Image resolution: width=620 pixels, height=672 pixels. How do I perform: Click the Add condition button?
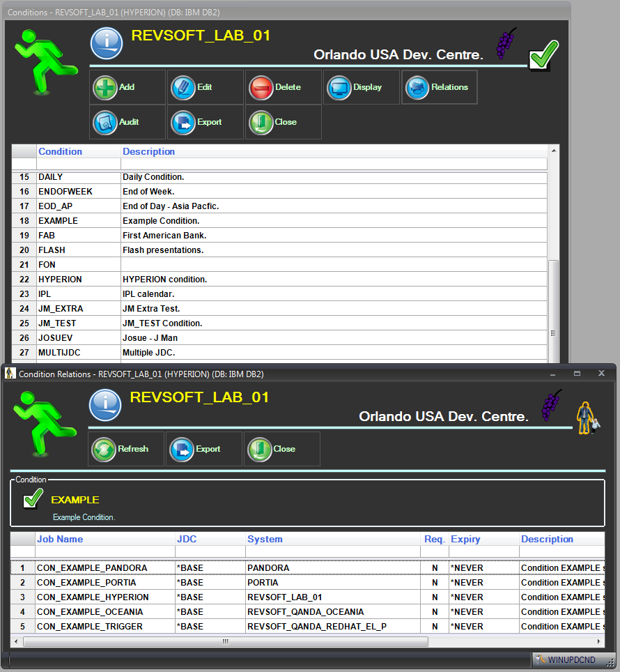coord(127,87)
